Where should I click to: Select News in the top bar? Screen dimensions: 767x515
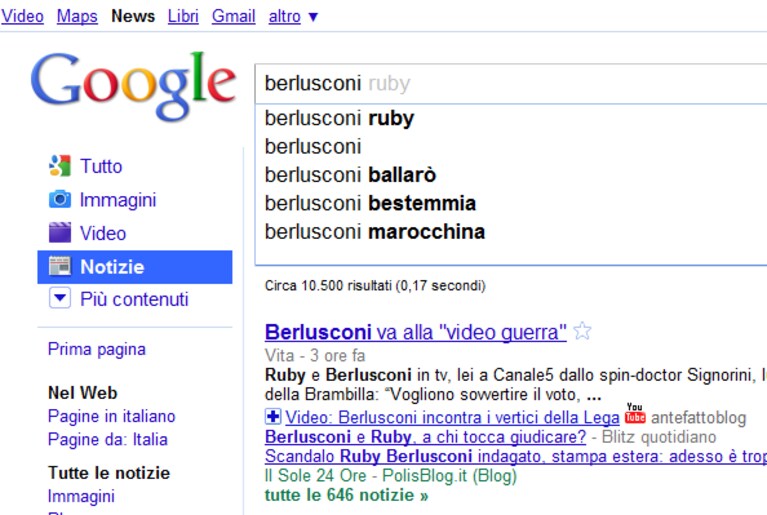(133, 16)
